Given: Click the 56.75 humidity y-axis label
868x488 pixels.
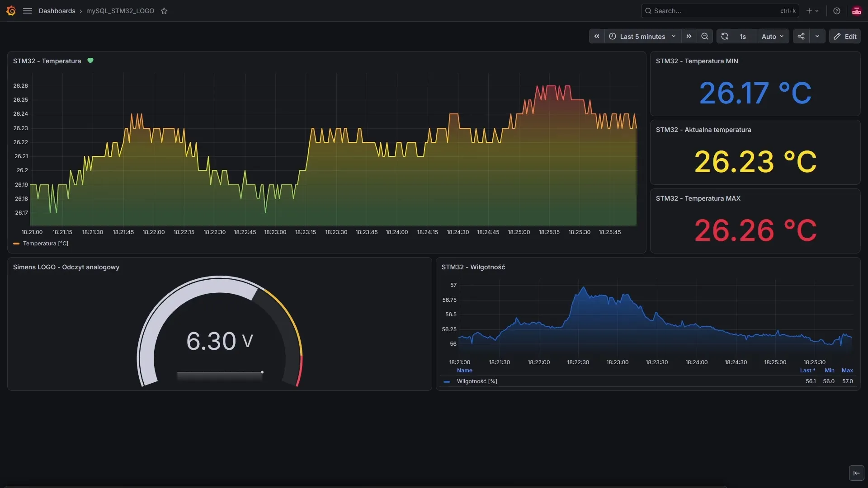Looking at the screenshot, I should (x=449, y=300).
